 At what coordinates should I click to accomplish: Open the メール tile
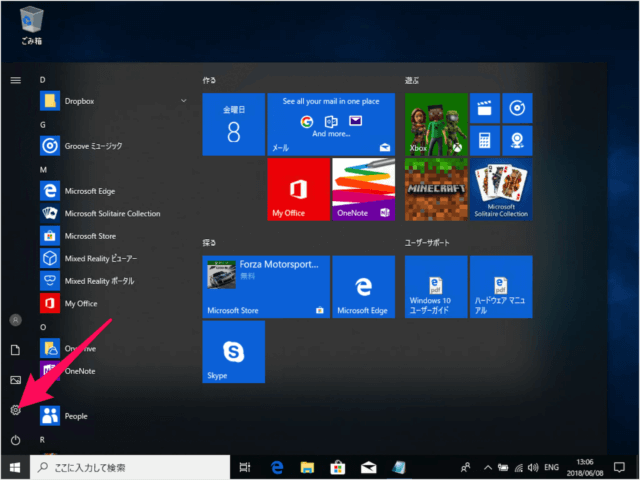click(x=331, y=124)
